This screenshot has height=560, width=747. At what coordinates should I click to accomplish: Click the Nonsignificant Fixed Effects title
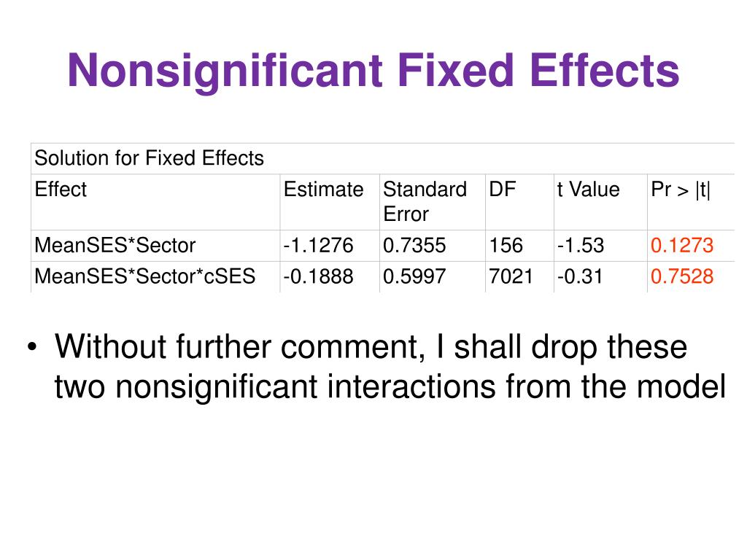(373, 71)
